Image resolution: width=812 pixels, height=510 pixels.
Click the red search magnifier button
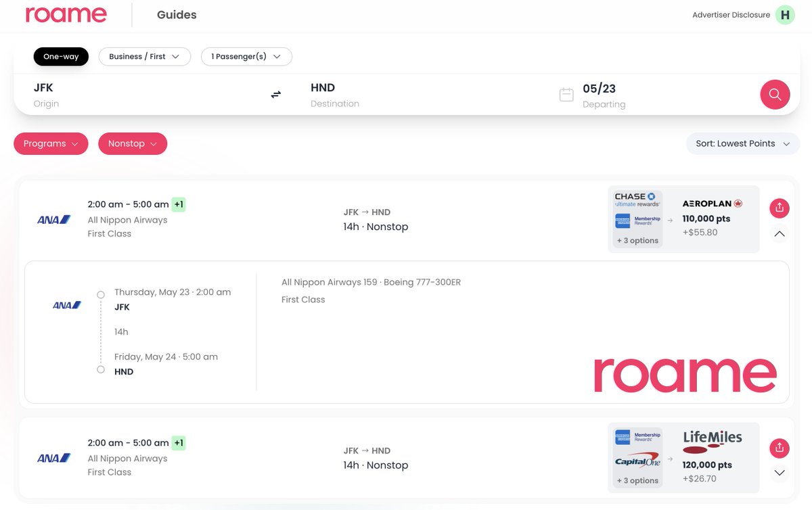click(x=775, y=94)
